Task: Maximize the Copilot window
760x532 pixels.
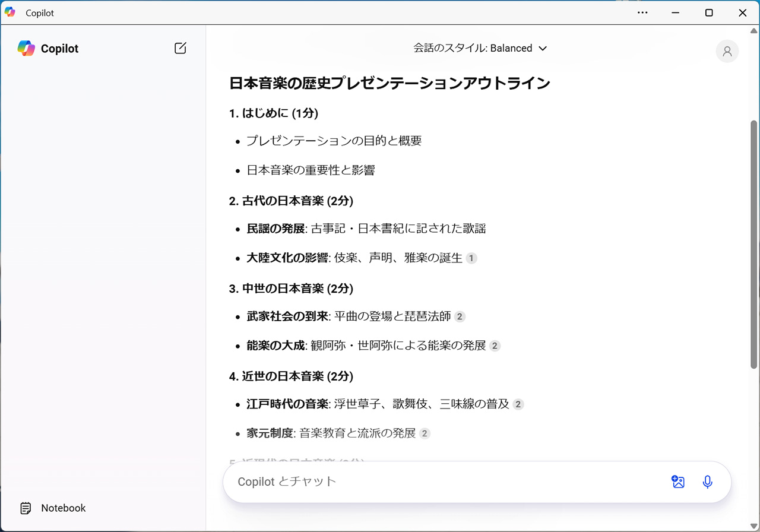Action: coord(709,12)
